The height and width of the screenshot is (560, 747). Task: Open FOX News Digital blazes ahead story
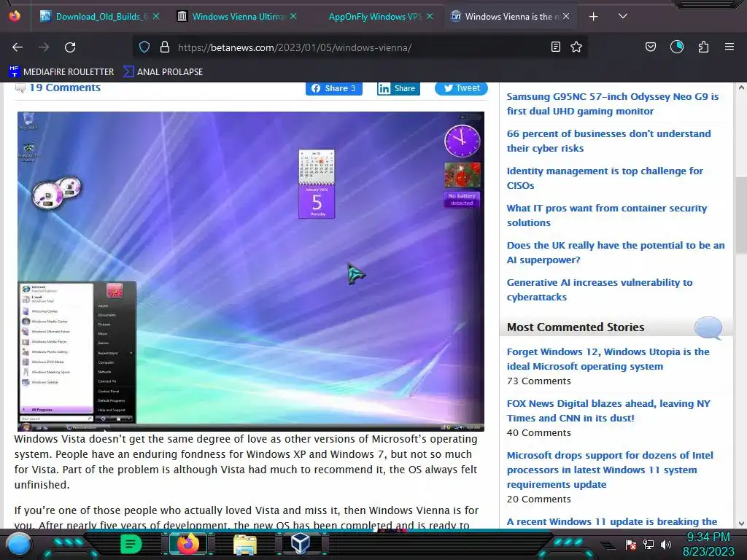pyautogui.click(x=608, y=411)
